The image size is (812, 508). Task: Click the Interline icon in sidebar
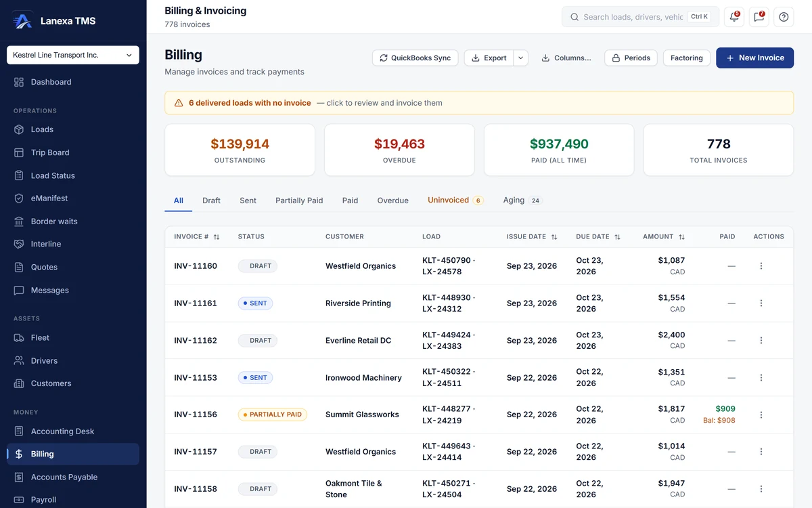click(x=19, y=244)
